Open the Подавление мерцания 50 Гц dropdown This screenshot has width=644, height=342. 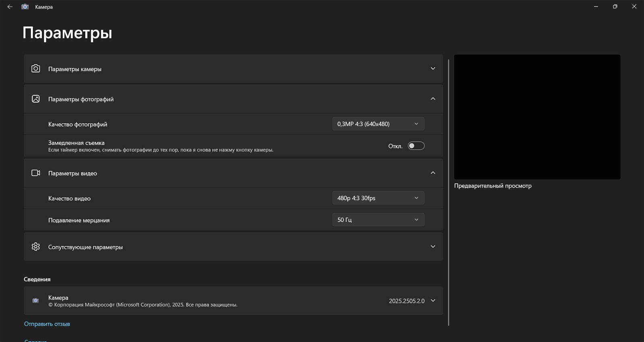(378, 220)
